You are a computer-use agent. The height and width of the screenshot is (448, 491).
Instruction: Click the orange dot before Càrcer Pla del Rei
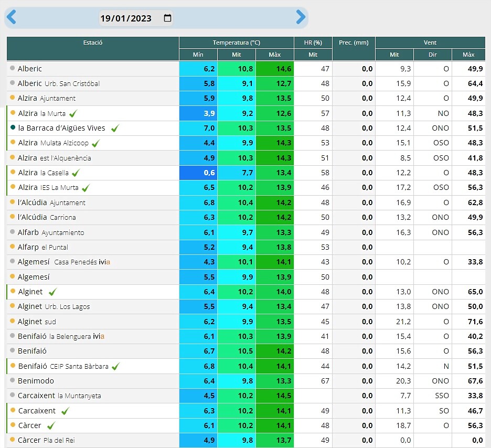tap(13, 440)
